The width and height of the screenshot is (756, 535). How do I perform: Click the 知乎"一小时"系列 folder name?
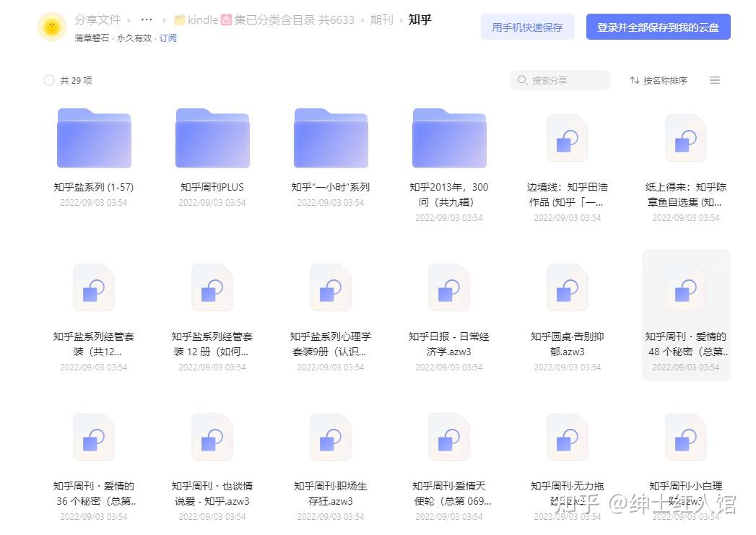(x=331, y=187)
